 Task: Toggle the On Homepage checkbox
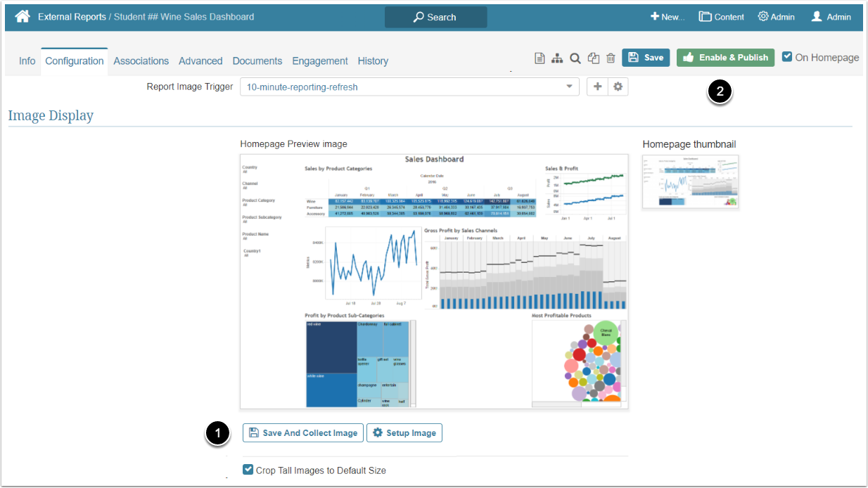[787, 57]
